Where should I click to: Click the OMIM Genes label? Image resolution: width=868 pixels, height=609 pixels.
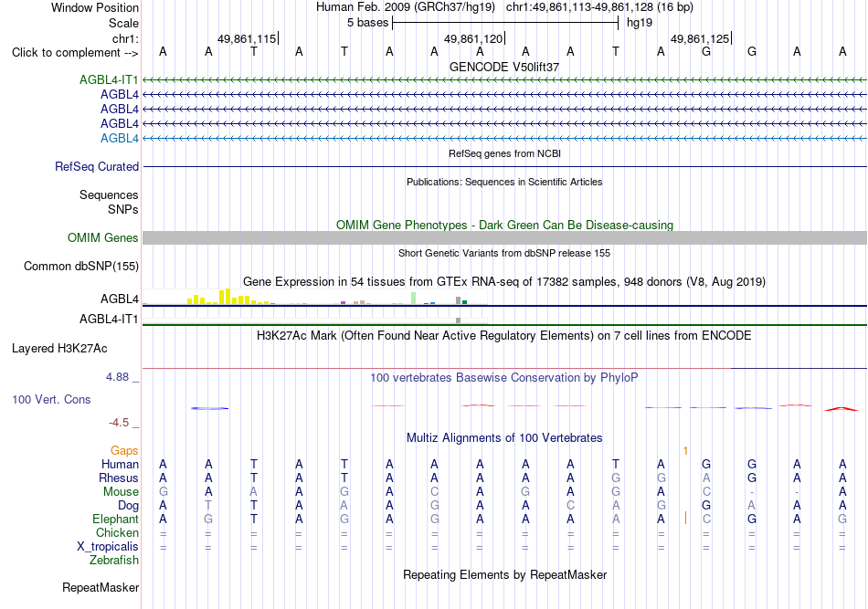[103, 237]
